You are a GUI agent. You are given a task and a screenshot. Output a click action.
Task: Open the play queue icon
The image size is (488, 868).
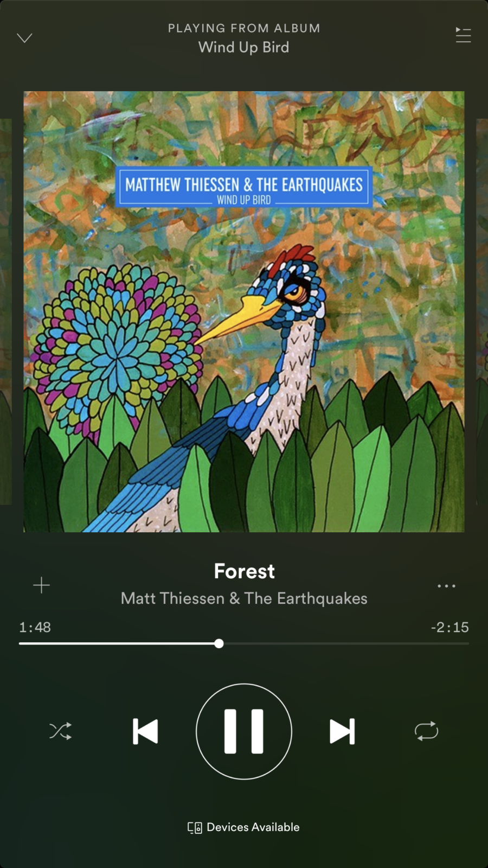tap(463, 35)
